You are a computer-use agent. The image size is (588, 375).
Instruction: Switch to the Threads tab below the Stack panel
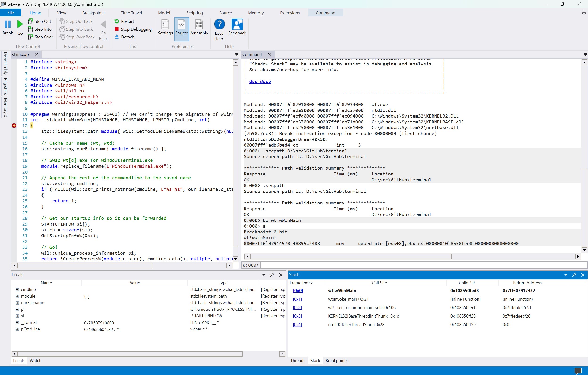pos(298,361)
